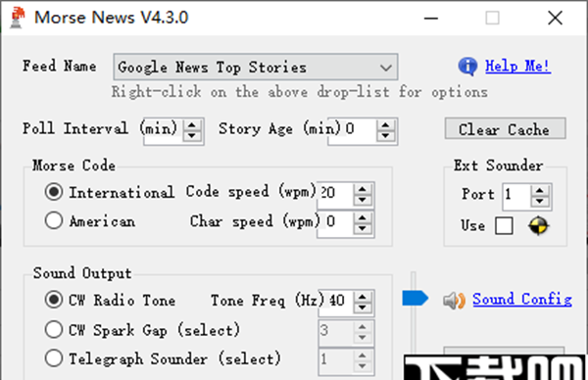Select CW Spark Gap output option

(54, 330)
